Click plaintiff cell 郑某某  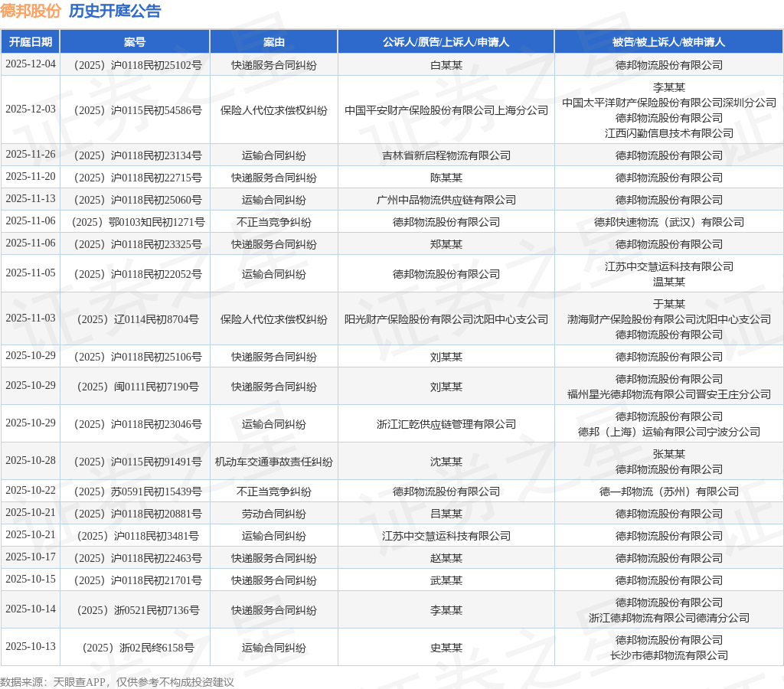point(446,244)
